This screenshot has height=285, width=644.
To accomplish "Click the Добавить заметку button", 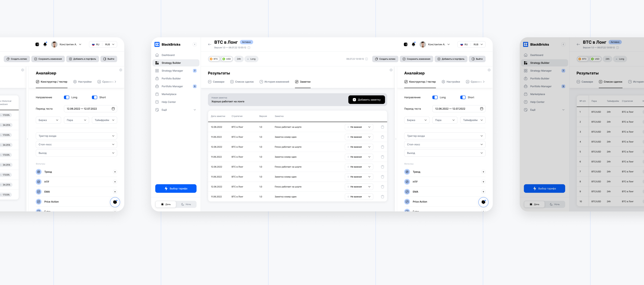I will point(366,100).
